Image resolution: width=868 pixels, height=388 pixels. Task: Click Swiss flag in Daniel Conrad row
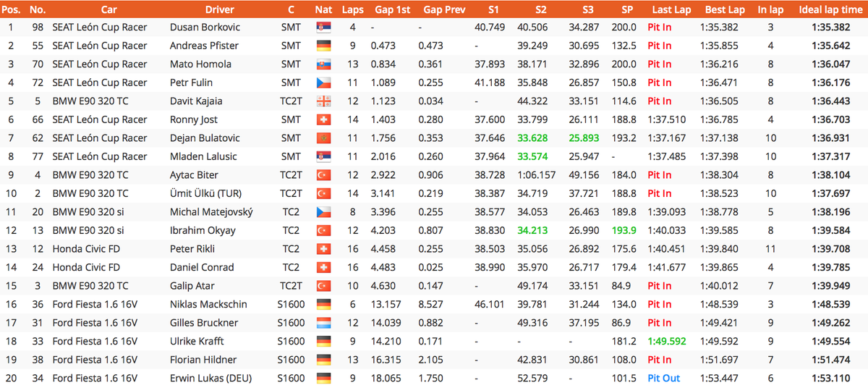click(323, 267)
